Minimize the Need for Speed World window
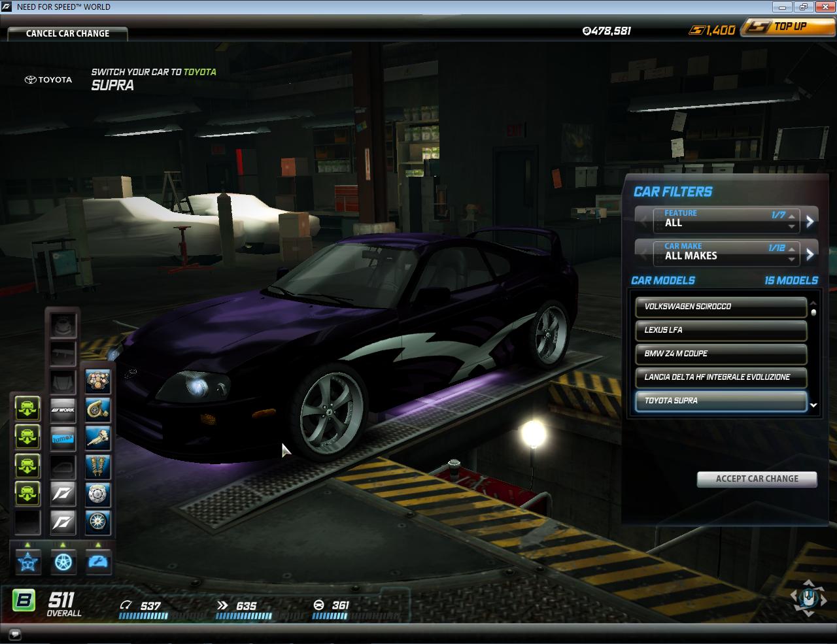 click(783, 7)
